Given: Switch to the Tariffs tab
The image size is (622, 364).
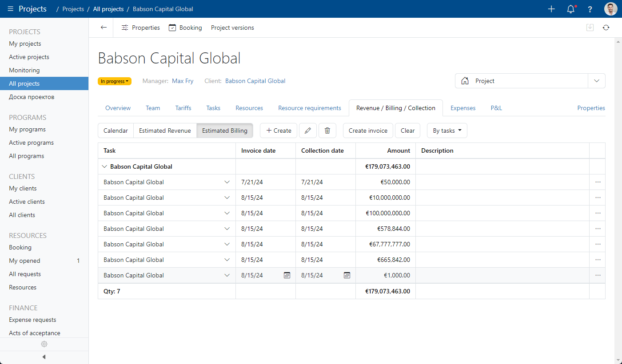Looking at the screenshot, I should (183, 108).
